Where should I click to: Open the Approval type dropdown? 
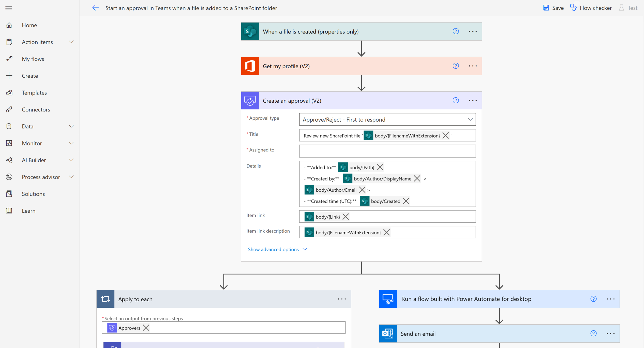pos(387,119)
